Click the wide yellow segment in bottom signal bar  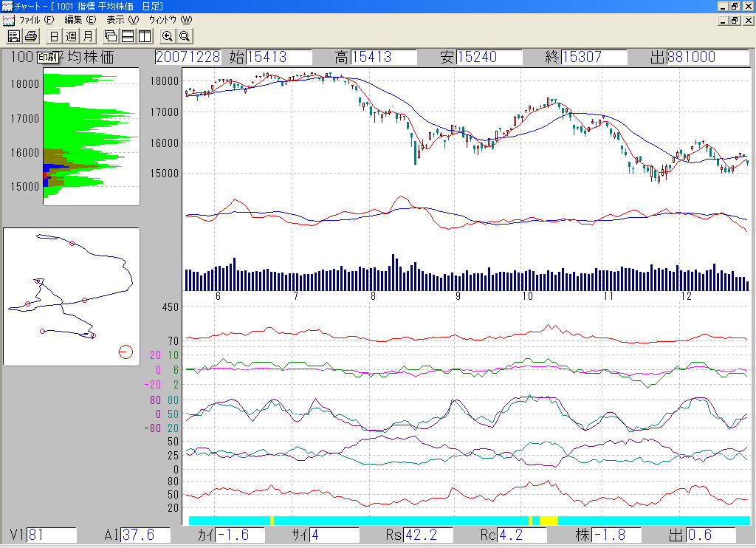click(549, 521)
